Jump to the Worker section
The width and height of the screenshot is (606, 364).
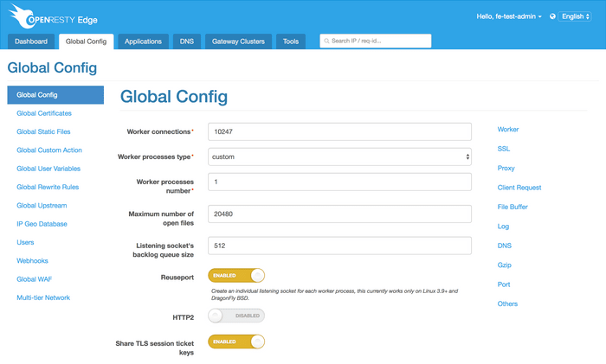508,130
